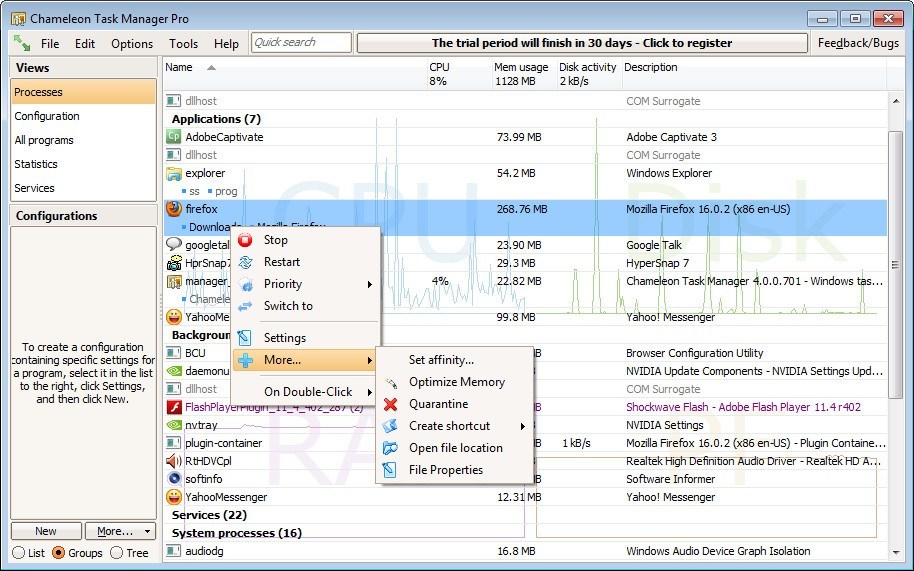Click the New configuration button

coord(46,531)
